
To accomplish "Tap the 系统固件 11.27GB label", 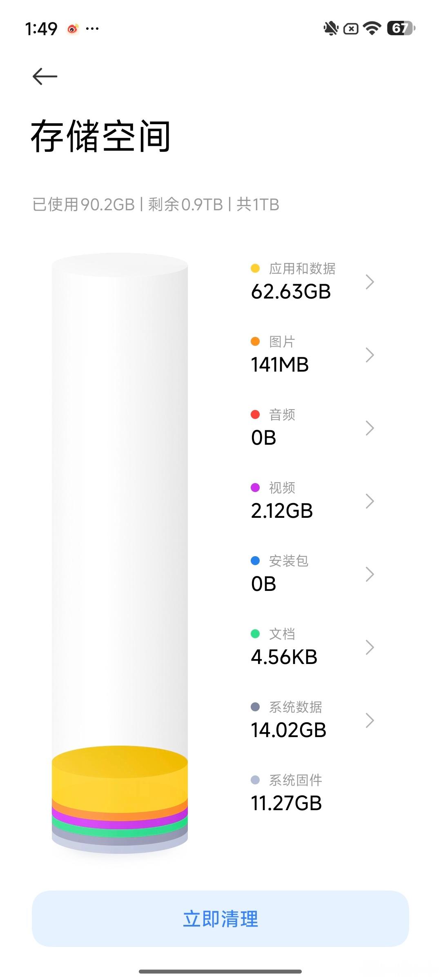I will point(286,793).
